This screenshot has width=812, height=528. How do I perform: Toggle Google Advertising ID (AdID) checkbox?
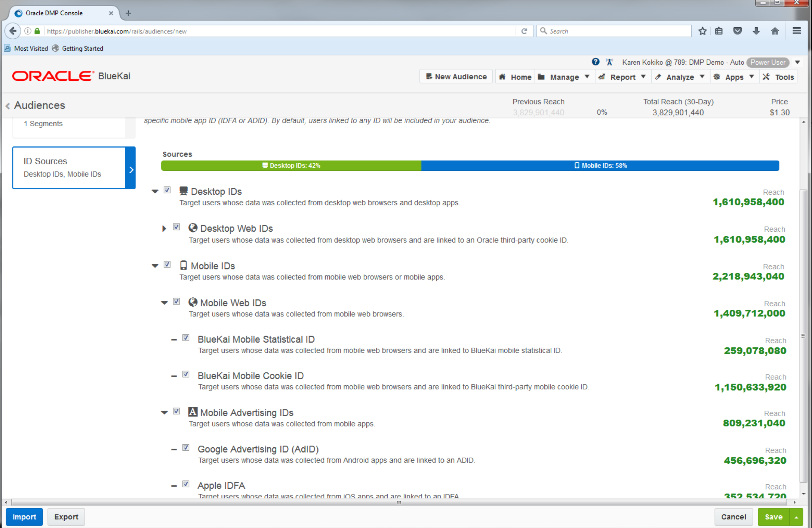pyautogui.click(x=186, y=448)
